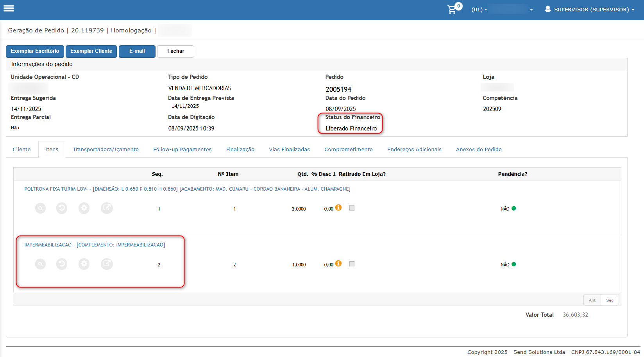Click the search icon for item 1
Screen dimensions: 644x357
[x=40, y=208]
